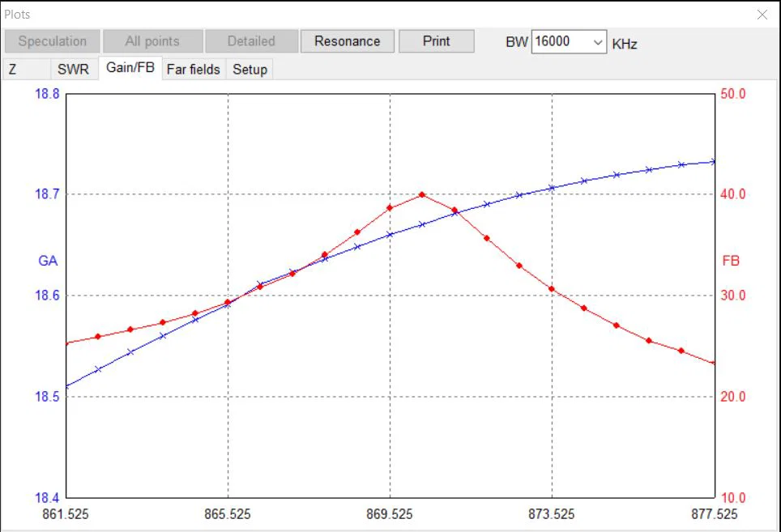Select the Gain/FB tab
The height and width of the screenshot is (532, 781).
click(130, 68)
